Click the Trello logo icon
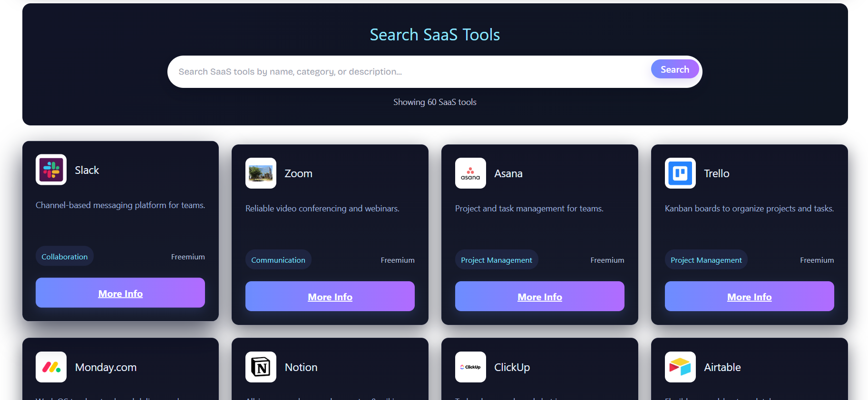This screenshot has height=400, width=868. tap(680, 173)
